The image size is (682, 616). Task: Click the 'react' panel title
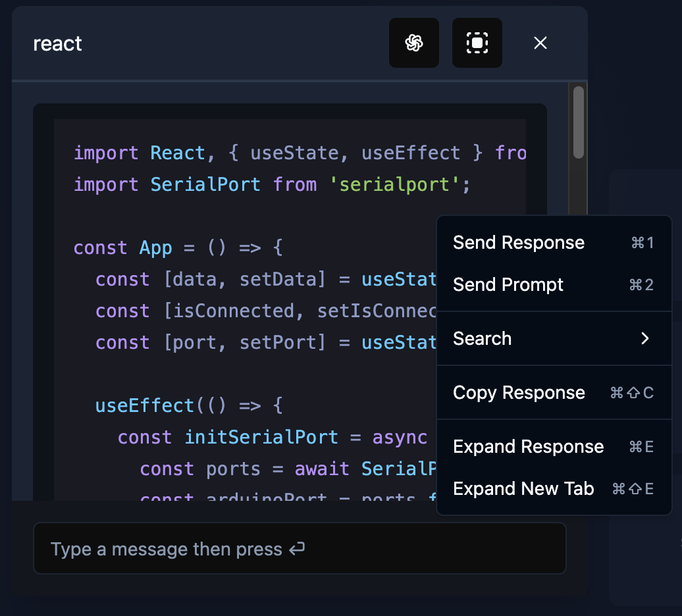57,43
